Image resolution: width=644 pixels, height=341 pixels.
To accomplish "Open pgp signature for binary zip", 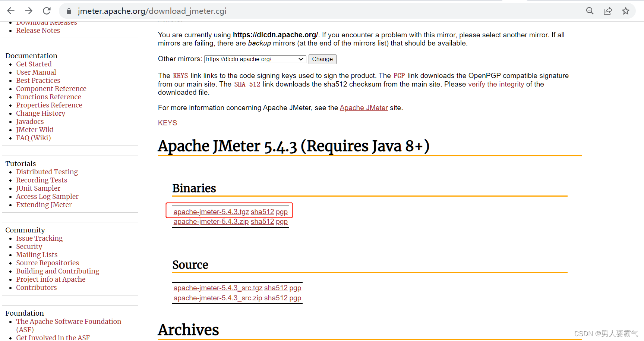I will coord(282,222).
